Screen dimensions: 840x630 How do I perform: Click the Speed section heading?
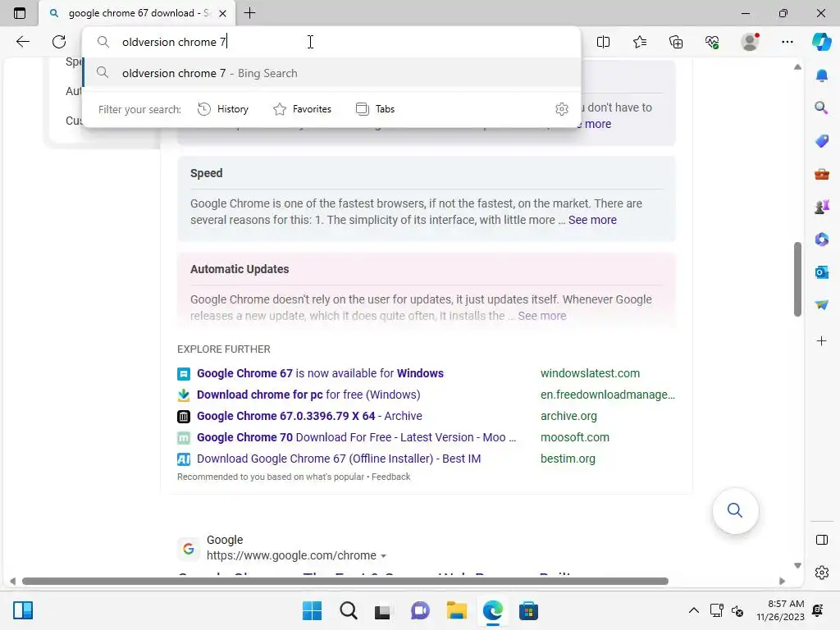point(206,174)
